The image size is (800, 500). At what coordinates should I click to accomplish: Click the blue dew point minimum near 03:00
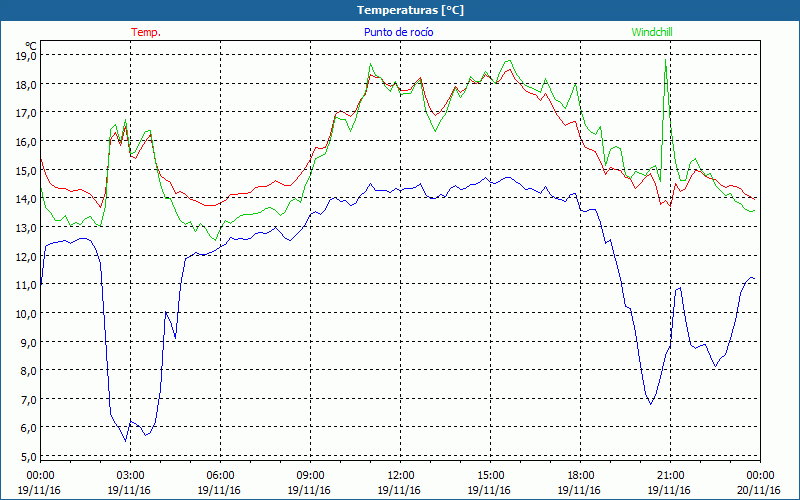(126, 440)
